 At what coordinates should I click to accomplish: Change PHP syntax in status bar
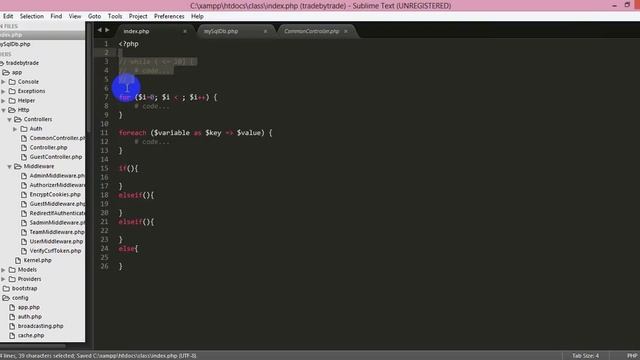[632, 356]
